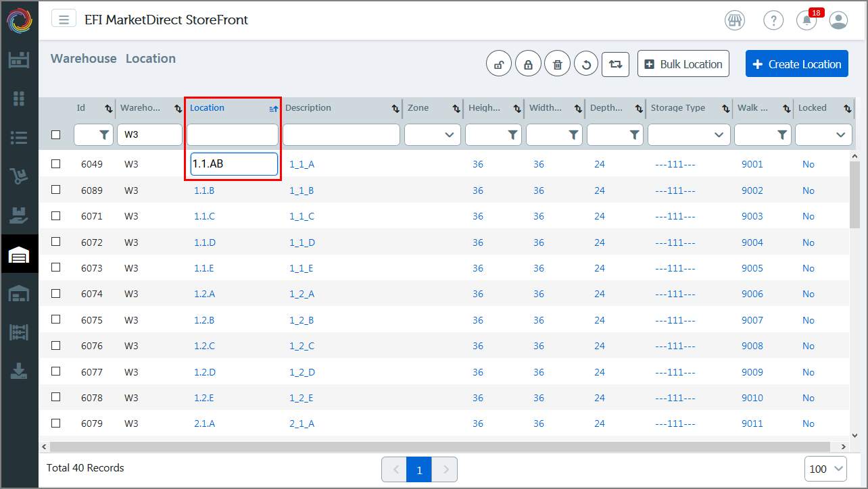The width and height of the screenshot is (868, 489).
Task: Click the table scroll down arrow
Action: 854,436
